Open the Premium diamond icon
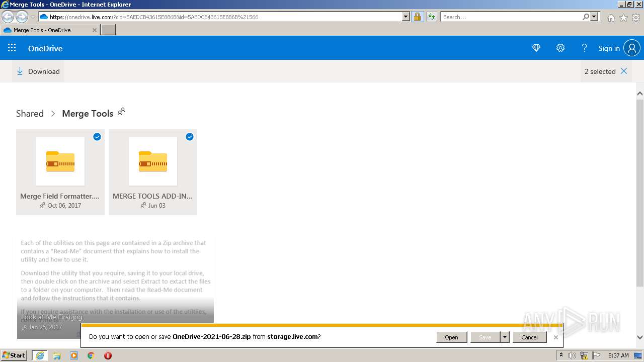This screenshot has width=644, height=362. [x=536, y=48]
